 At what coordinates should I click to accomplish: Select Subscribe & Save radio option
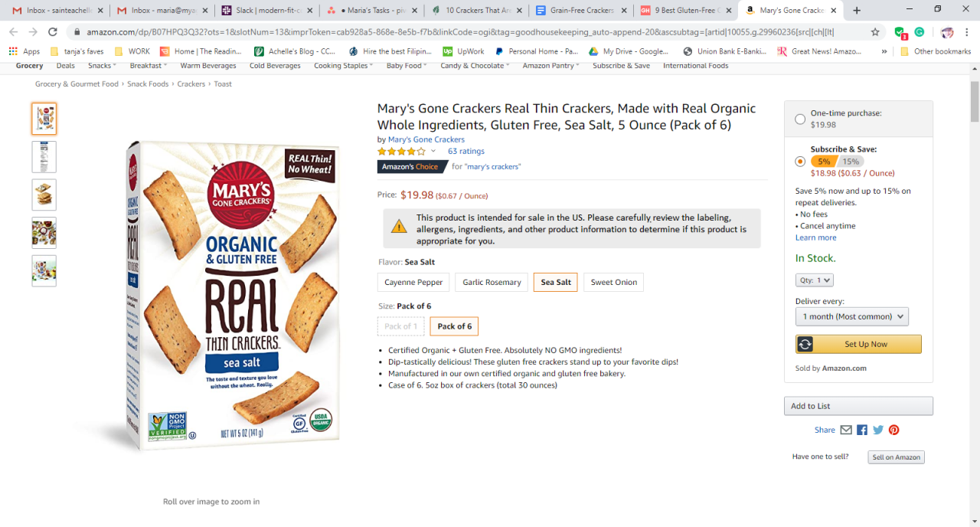pyautogui.click(x=800, y=162)
